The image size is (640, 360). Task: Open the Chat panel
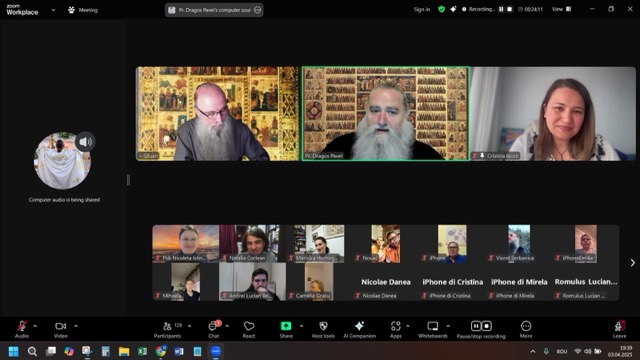pos(214,329)
